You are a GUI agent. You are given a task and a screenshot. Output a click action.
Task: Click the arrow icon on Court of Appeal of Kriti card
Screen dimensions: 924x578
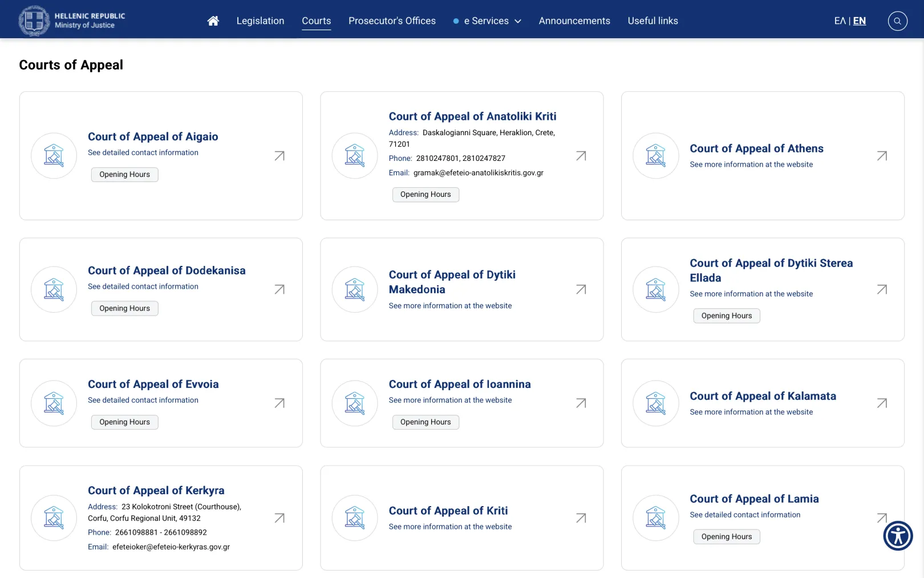[x=581, y=518]
